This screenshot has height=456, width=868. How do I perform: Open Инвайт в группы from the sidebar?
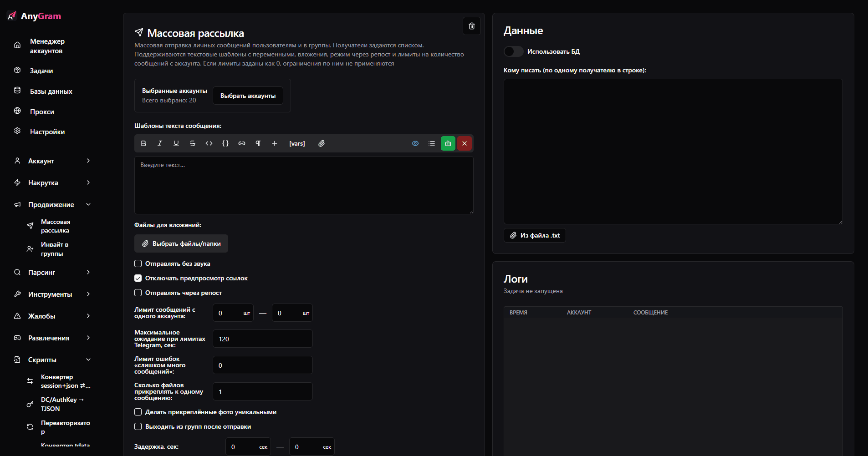(54, 249)
